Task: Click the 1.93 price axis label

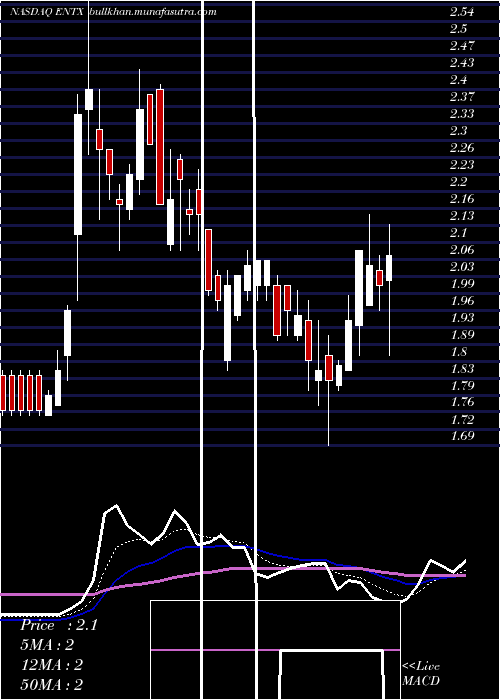Action: tap(462, 317)
